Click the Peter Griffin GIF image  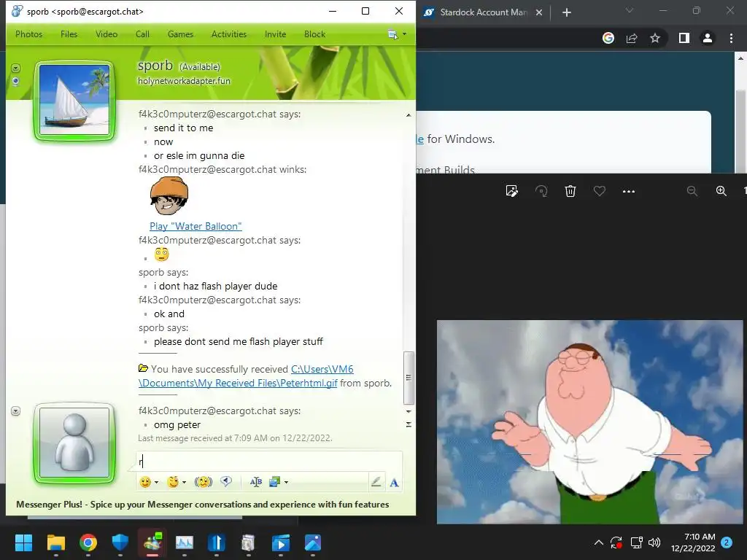click(x=589, y=422)
